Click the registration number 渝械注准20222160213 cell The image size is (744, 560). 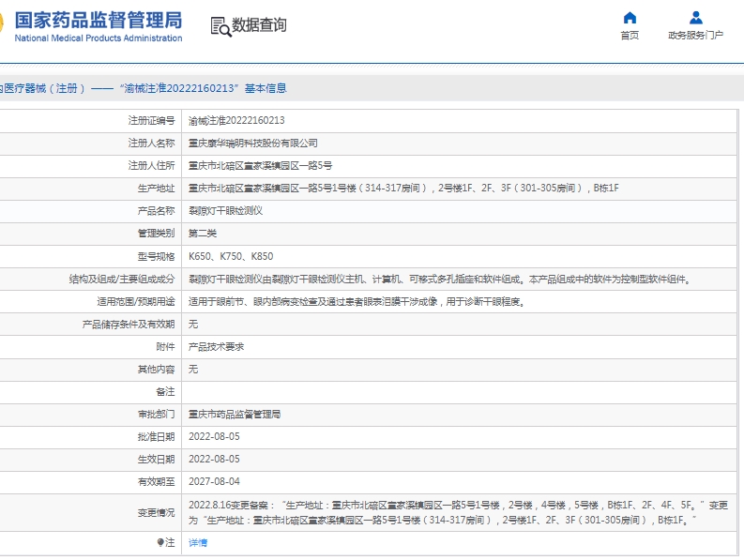pyautogui.click(x=236, y=121)
